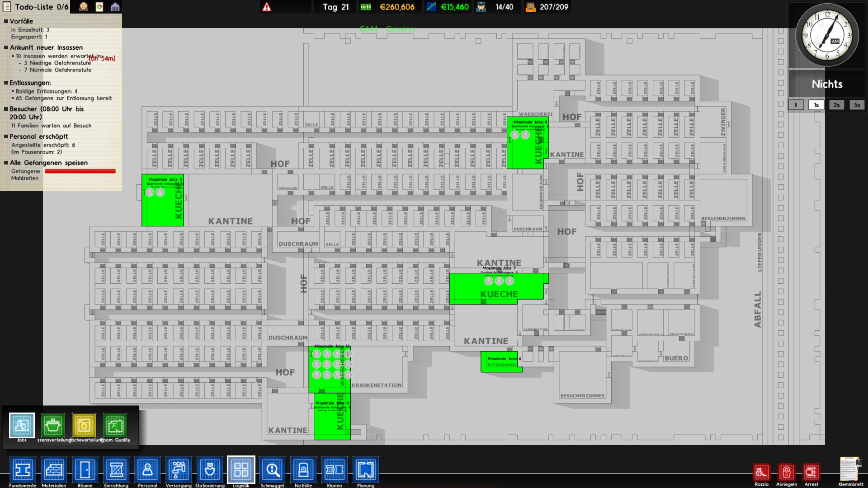Open the Personal staff menu
This screenshot has height=488, width=868.
[147, 470]
